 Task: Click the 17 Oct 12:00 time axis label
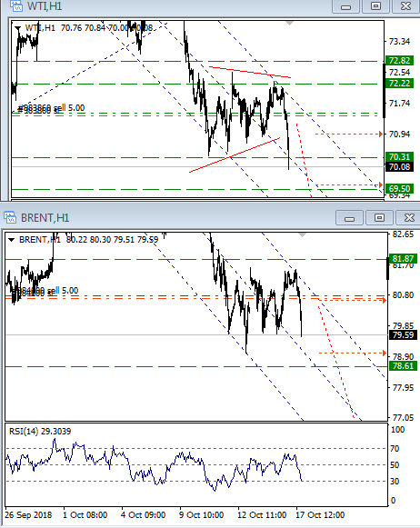coord(320,515)
